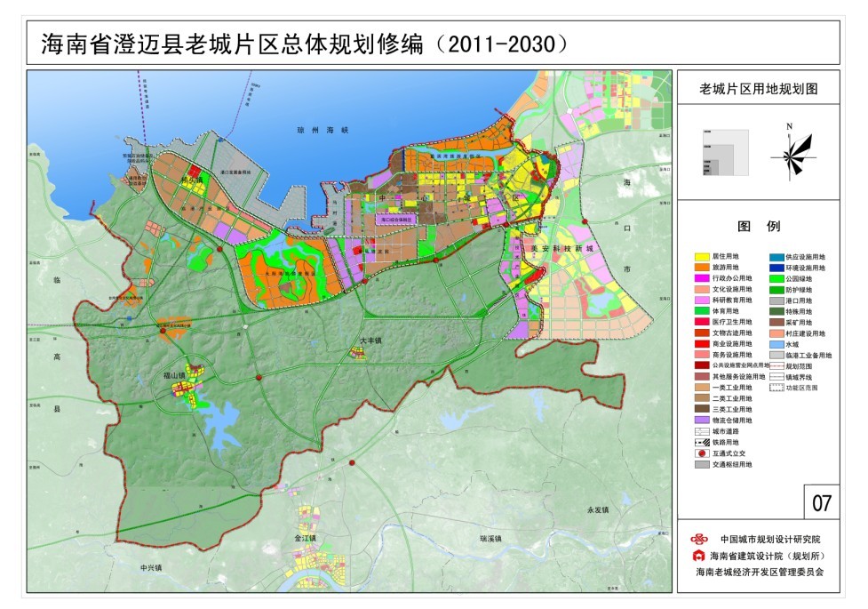Click the 镇域界线 legend line symbol
Viewport: 868px width, 609px height.
pos(776,377)
